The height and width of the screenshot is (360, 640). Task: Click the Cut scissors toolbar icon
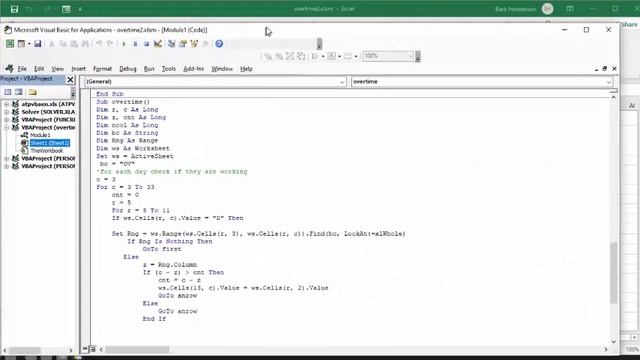[52, 44]
